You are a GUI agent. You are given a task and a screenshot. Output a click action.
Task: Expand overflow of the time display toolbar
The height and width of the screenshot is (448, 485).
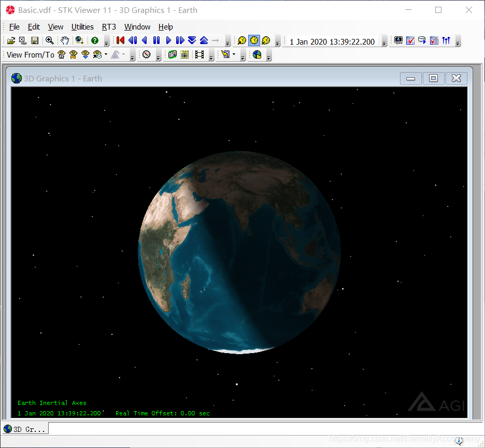pyautogui.click(x=384, y=41)
